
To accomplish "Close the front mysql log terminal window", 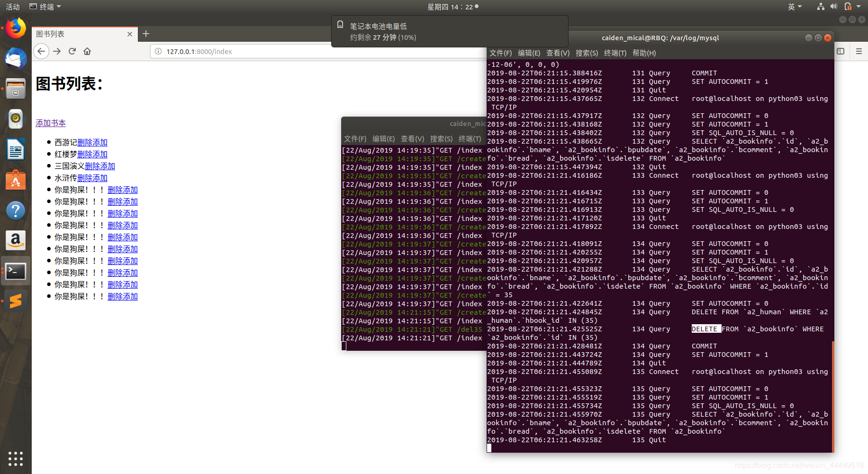I will (828, 38).
